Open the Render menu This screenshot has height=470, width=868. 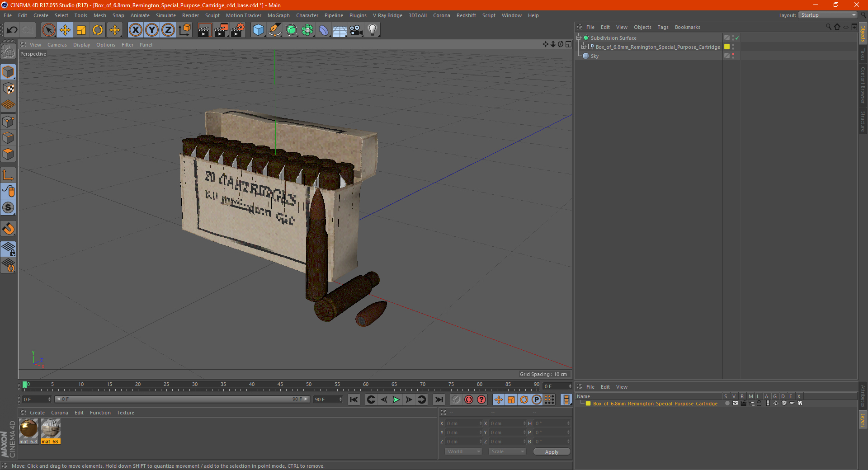pos(190,15)
